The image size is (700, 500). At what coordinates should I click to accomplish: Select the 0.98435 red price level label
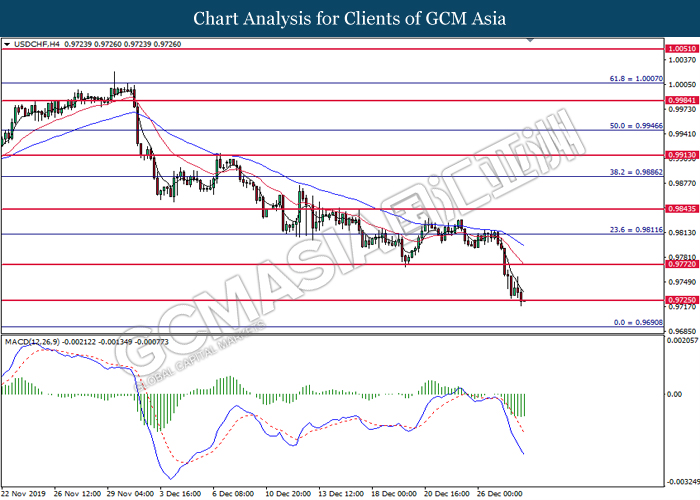coord(681,209)
